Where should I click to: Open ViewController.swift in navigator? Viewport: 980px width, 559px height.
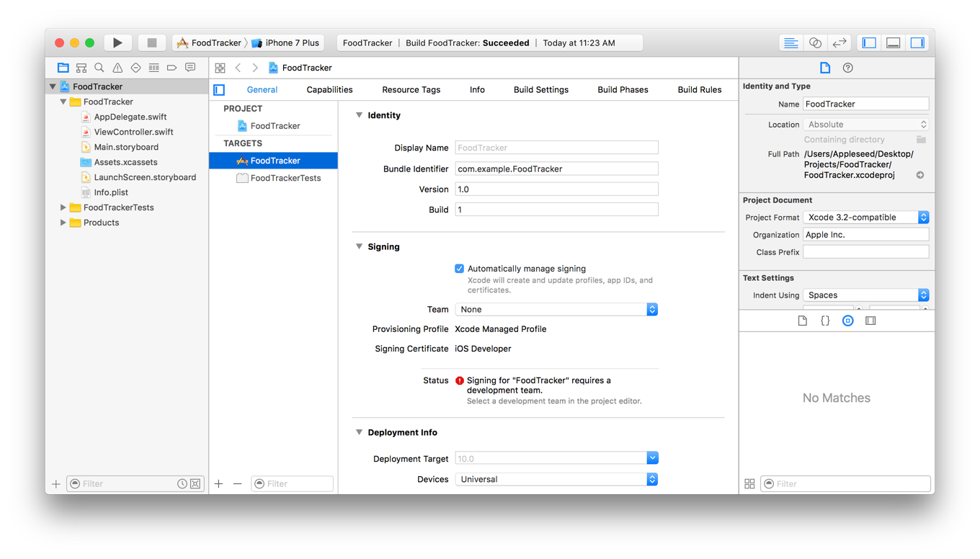pyautogui.click(x=127, y=132)
